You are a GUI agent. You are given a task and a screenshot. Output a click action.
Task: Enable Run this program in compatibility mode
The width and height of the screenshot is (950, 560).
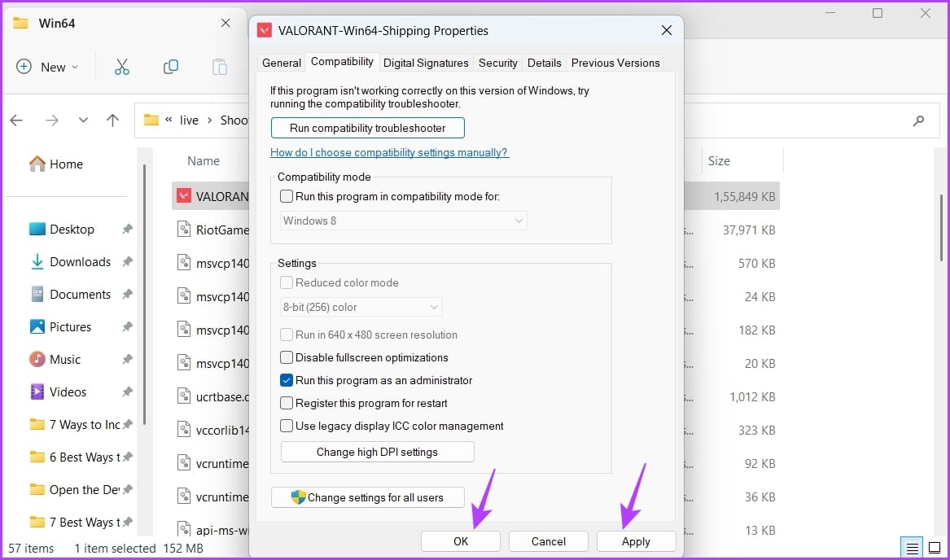pyautogui.click(x=287, y=196)
